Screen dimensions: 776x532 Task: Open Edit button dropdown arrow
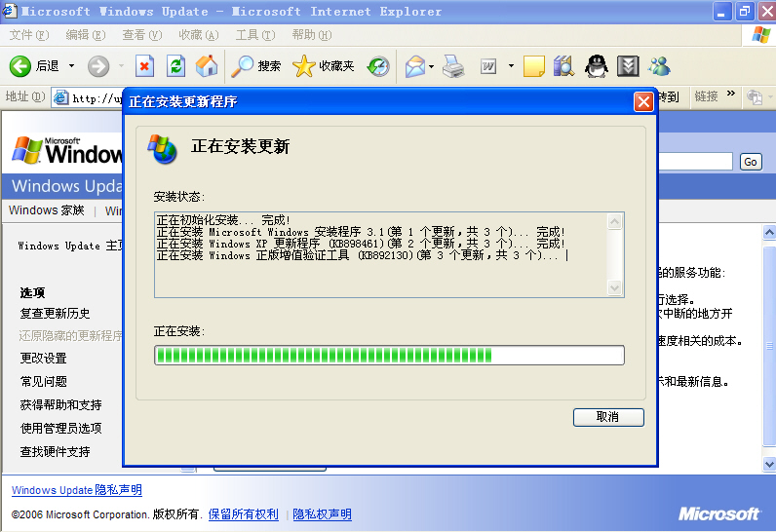(x=511, y=65)
